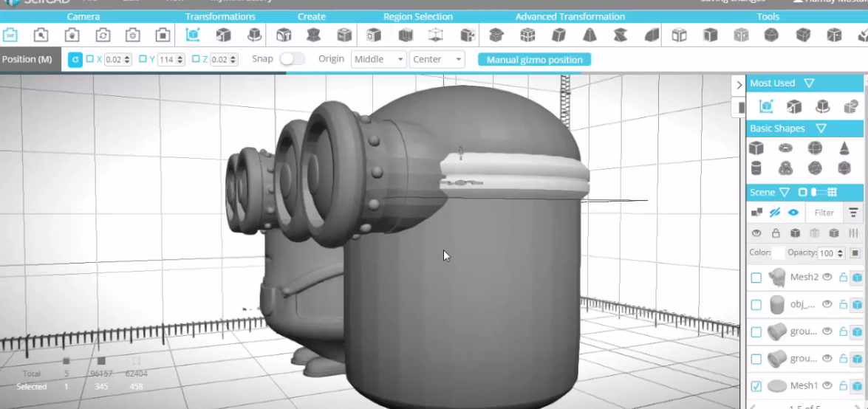Collapse the Scene section
The width and height of the screenshot is (868, 409).
(x=784, y=193)
